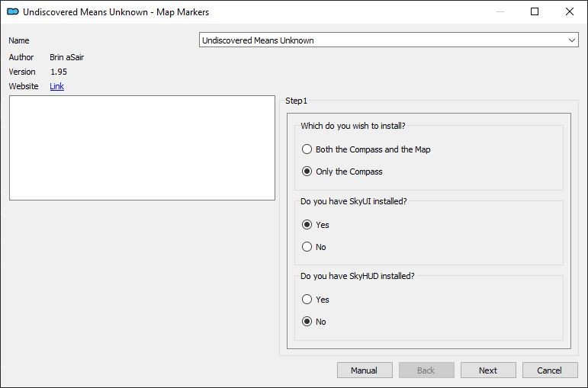Open the Website Link

(56, 86)
